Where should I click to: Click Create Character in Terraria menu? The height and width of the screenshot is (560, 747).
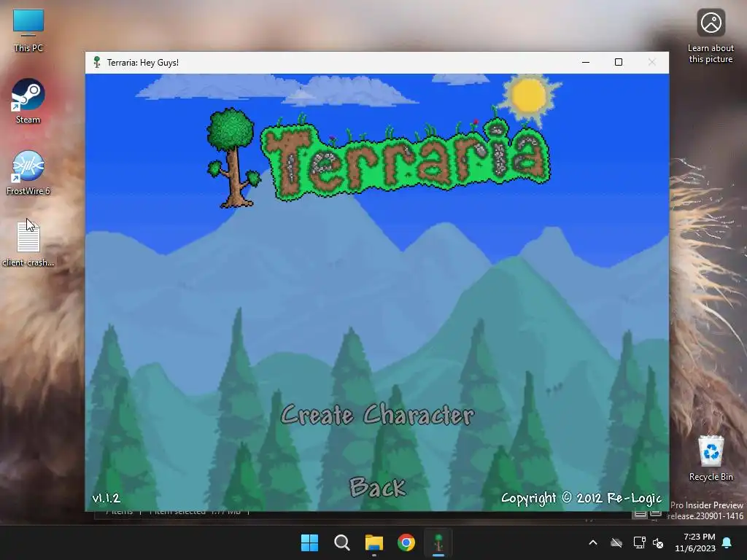pos(377,415)
